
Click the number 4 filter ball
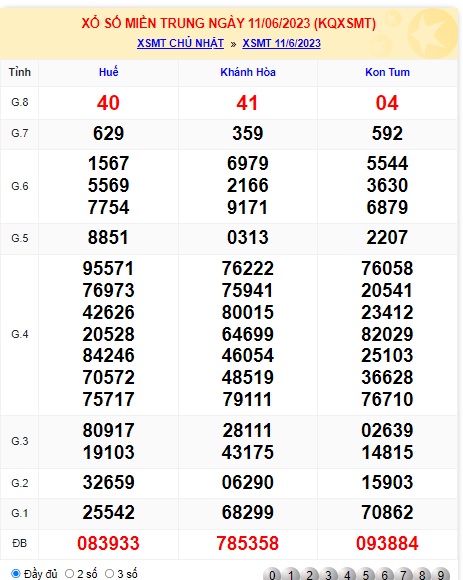coord(347,574)
